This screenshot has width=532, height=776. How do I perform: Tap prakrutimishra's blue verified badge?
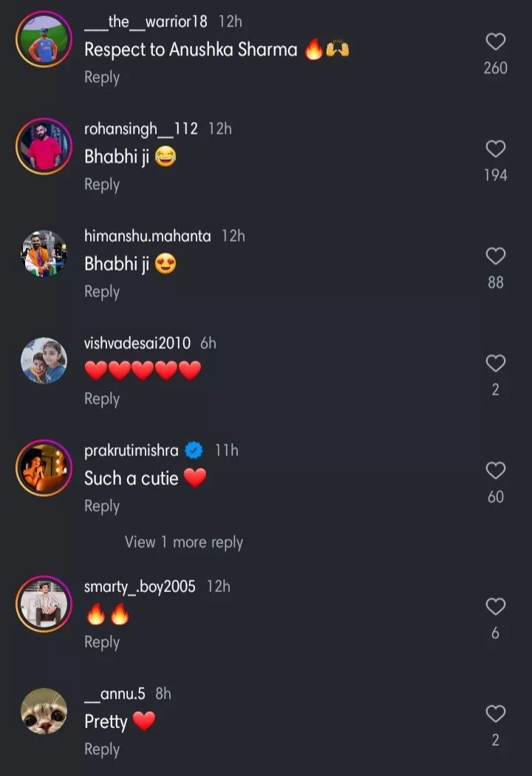[194, 450]
